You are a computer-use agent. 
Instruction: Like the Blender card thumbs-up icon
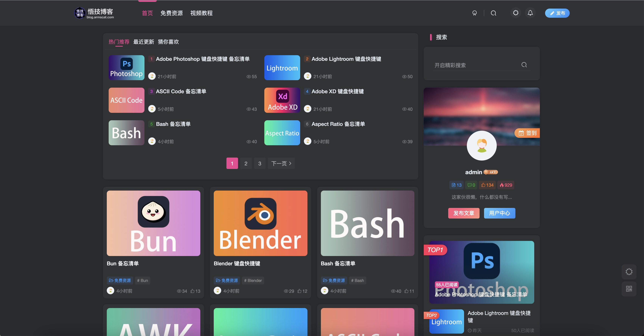point(299,291)
